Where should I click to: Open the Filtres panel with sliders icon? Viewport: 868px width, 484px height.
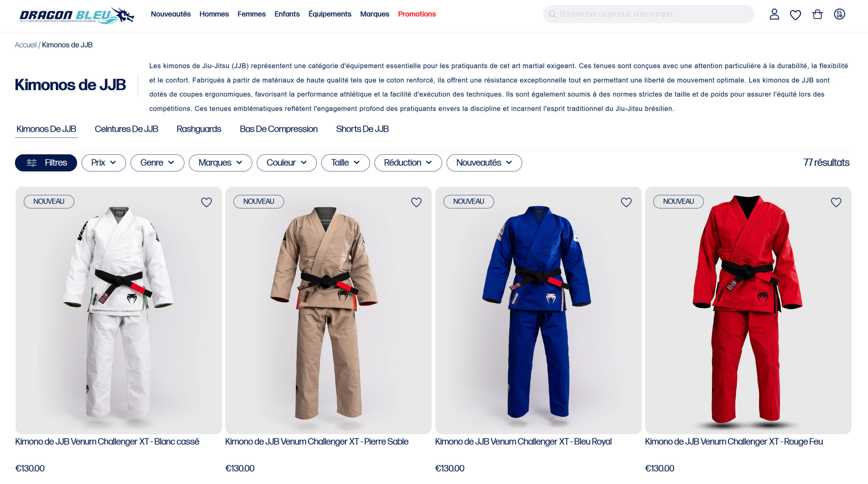tap(46, 163)
